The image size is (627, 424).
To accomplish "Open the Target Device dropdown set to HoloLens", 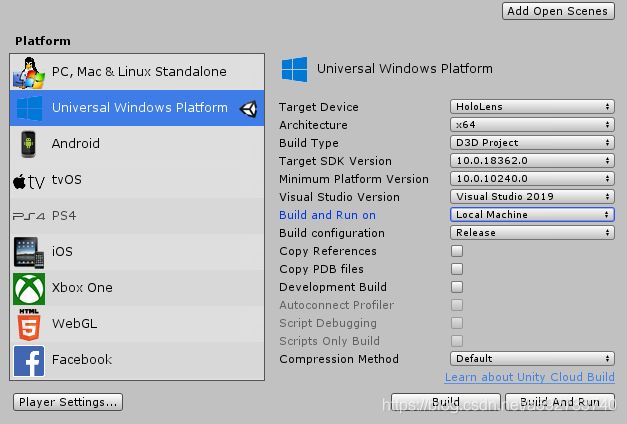I will (532, 107).
